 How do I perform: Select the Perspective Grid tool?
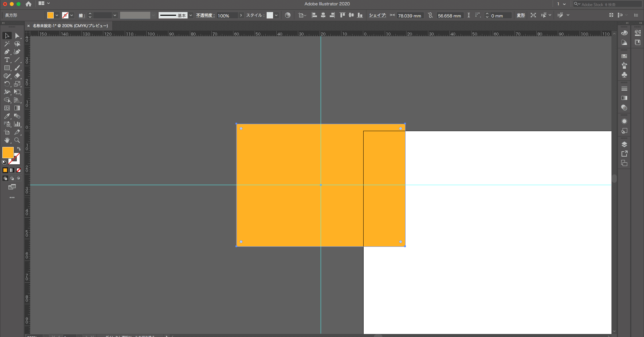click(x=17, y=100)
